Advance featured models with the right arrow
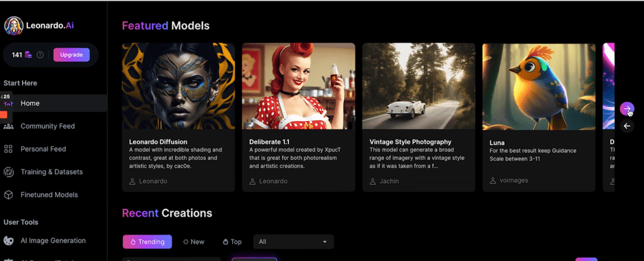 click(627, 108)
